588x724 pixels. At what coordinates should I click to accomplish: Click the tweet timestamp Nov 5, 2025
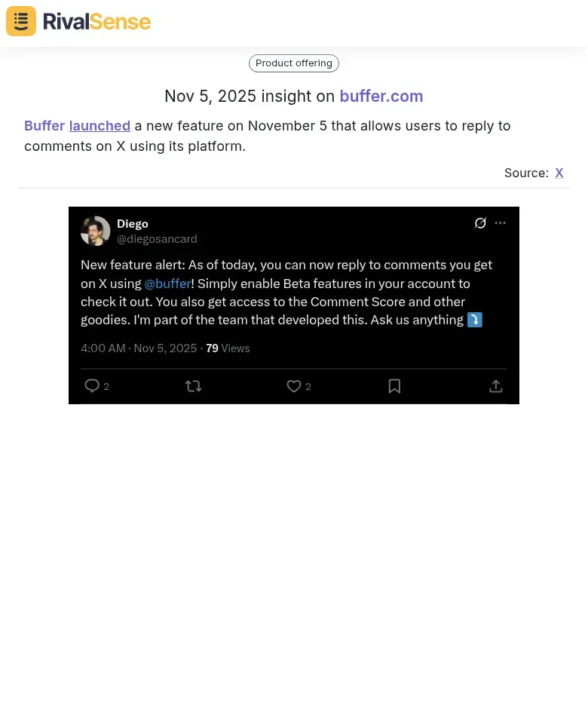coord(165,348)
